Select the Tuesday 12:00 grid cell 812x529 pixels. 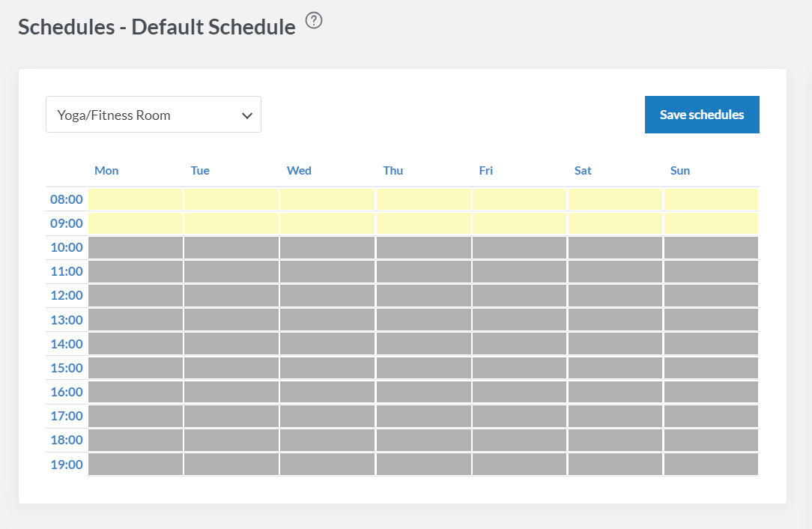click(231, 295)
